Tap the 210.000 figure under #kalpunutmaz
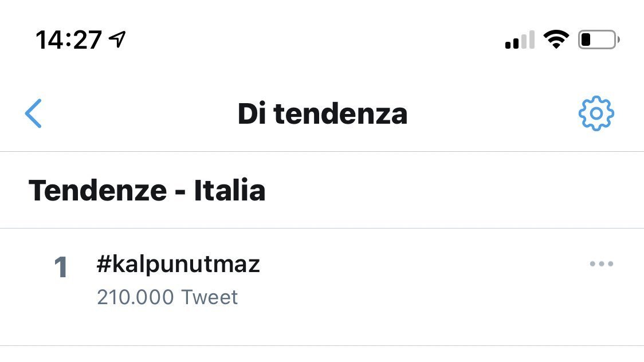 coord(135,298)
